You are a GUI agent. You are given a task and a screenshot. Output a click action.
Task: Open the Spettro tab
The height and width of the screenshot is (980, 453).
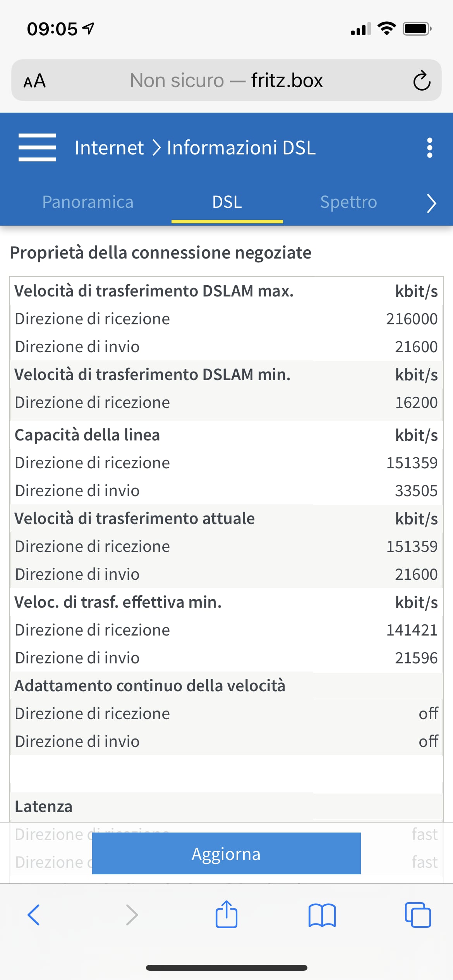tap(348, 202)
